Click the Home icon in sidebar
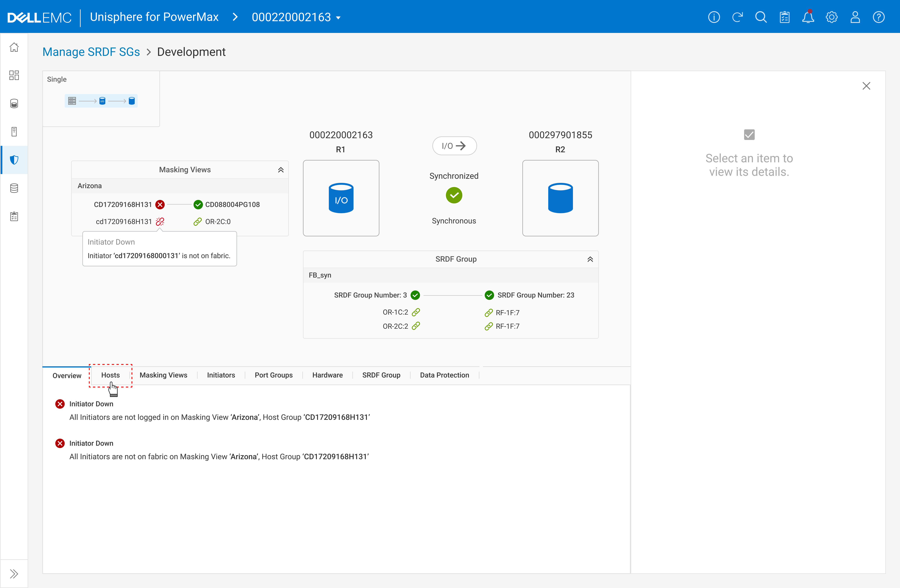The width and height of the screenshot is (900, 588). 14,47
